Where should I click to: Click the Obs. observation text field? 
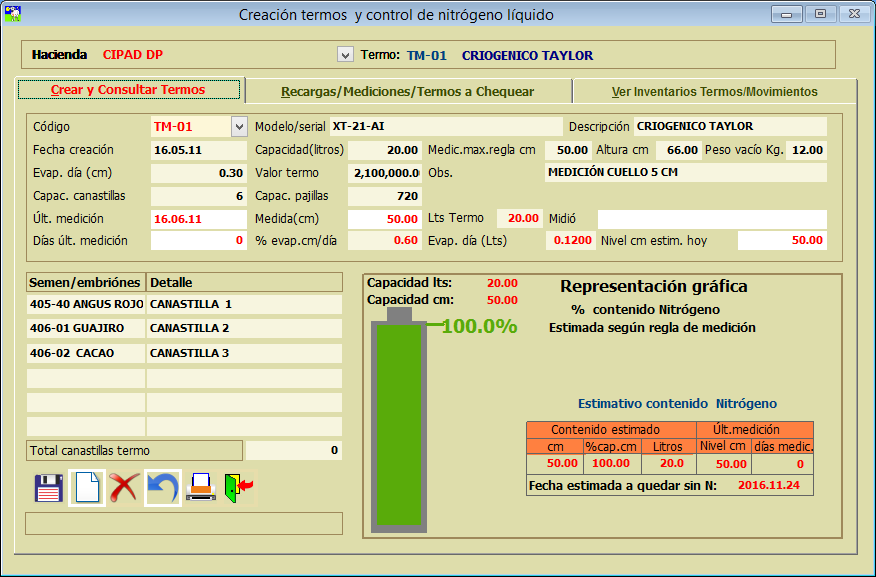686,173
